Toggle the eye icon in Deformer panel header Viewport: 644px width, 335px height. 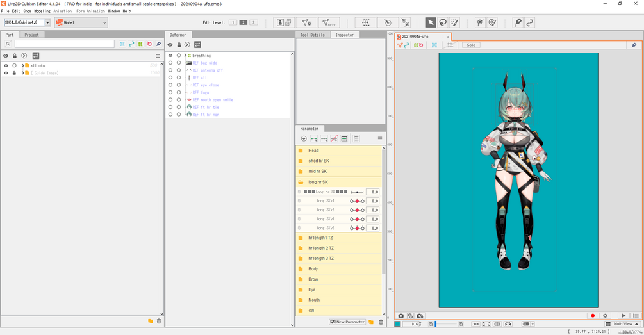[170, 44]
